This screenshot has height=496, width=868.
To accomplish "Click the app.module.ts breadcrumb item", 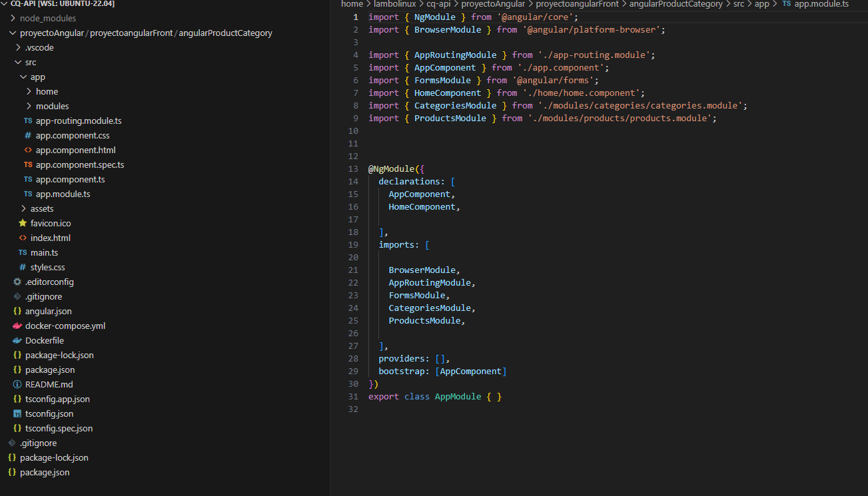I will pos(821,4).
